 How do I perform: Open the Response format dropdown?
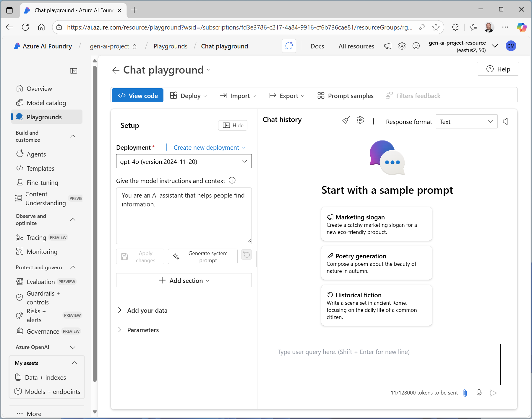point(466,122)
